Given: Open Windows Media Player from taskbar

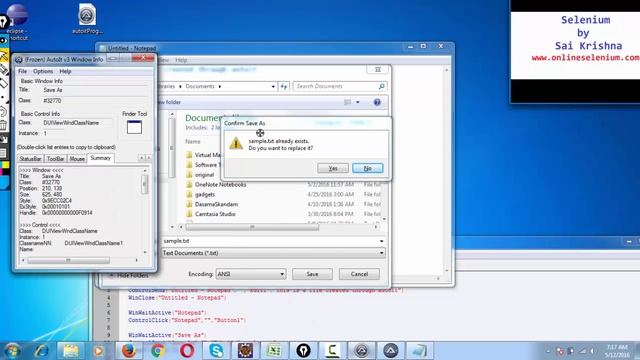Looking at the screenshot, I should [98, 351].
